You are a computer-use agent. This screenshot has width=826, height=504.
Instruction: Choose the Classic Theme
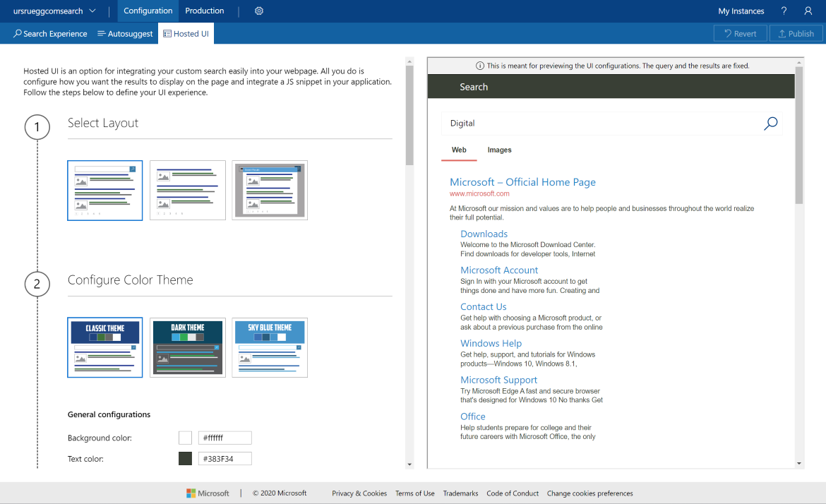coord(104,347)
